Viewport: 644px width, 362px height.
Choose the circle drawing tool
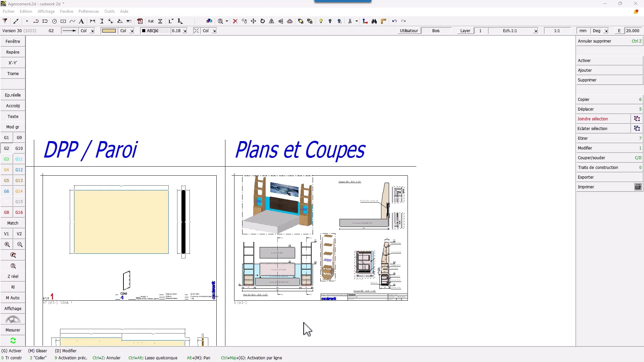pos(54,21)
